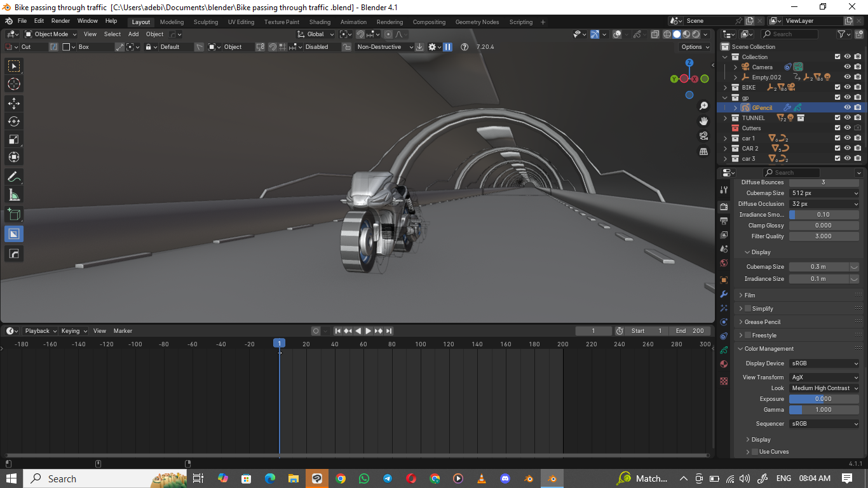
Task: Expand the CAR 2 collection
Action: pyautogui.click(x=726, y=148)
